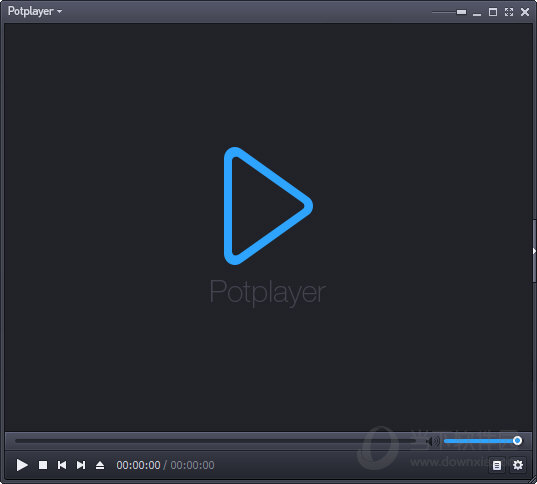537x484 pixels.
Task: Click the pin always-on-top slider in title bar
Action: pos(449,12)
